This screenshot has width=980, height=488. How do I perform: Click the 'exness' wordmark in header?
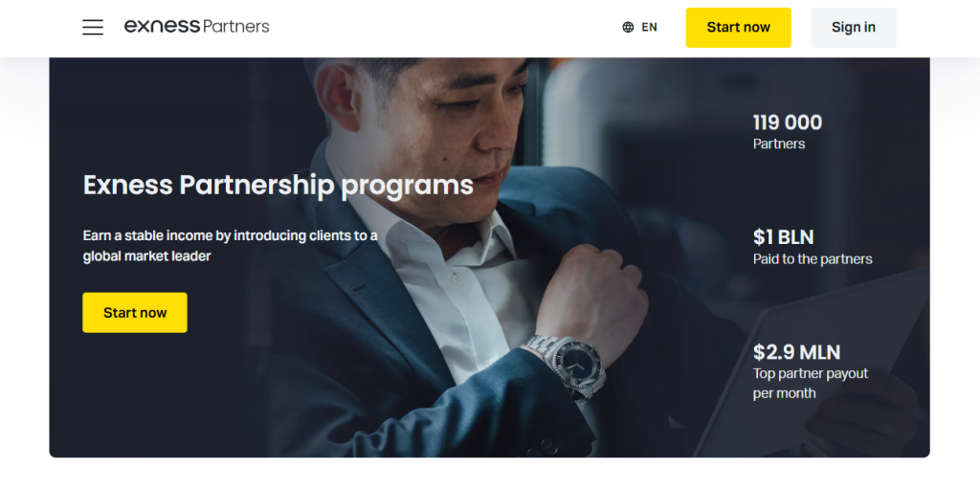(x=163, y=26)
